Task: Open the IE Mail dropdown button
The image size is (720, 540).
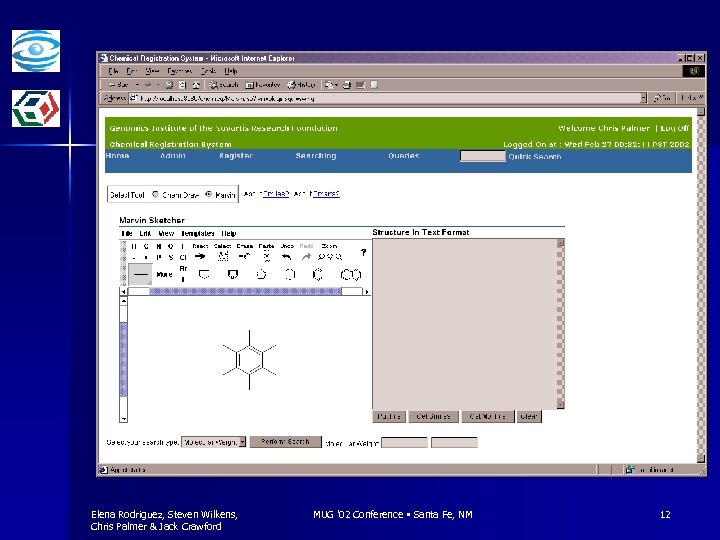Action: (332, 85)
